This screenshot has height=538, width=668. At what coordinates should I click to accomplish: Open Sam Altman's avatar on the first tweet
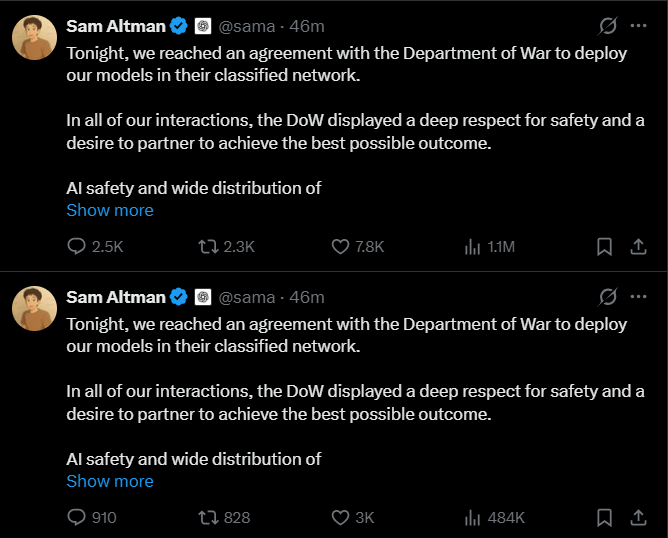(x=33, y=37)
